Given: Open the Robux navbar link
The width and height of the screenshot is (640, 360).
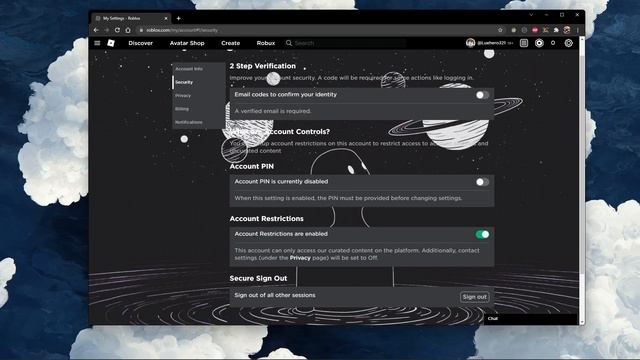Looking at the screenshot, I should pyautogui.click(x=266, y=43).
